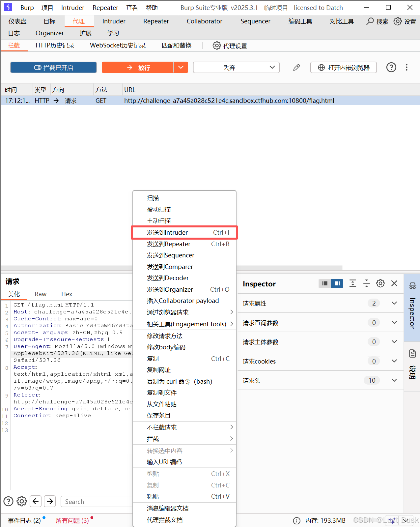Open settings gear in top bar
The width and height of the screenshot is (420, 527).
[398, 21]
